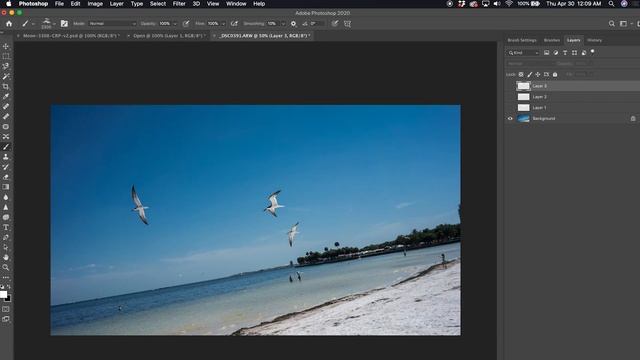The height and width of the screenshot is (360, 640).
Task: Toggle lock position in Layers panel
Action: [538, 74]
